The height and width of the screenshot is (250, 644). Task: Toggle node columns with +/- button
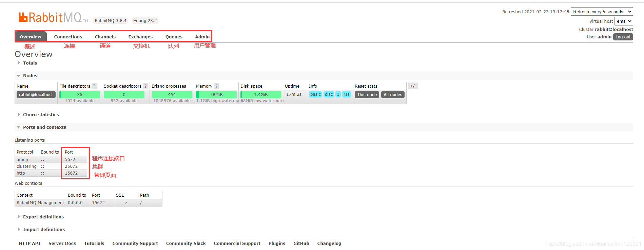[x=413, y=86]
